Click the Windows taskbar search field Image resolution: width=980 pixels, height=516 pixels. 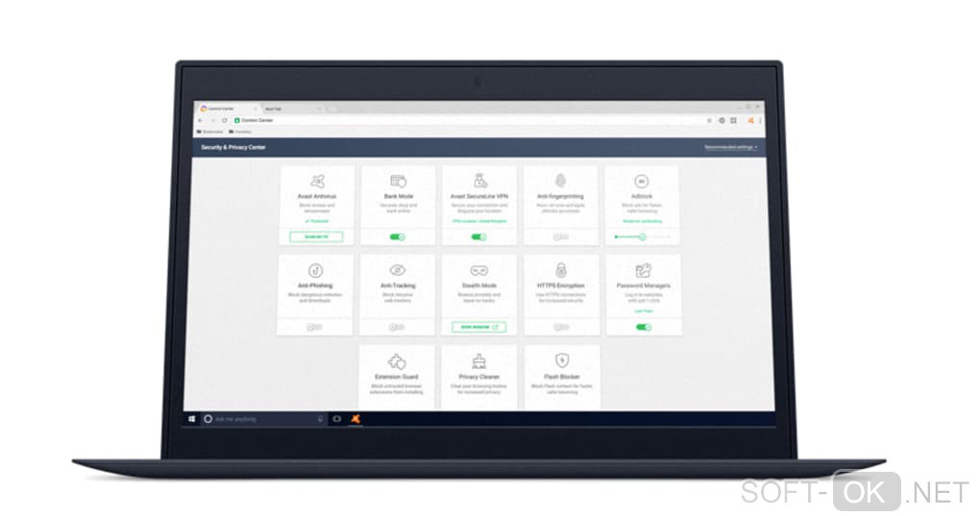tap(263, 419)
